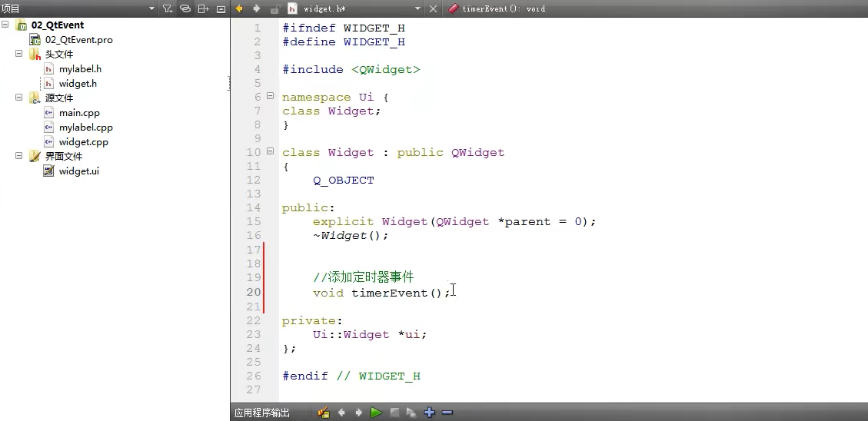Split the project side panel
Image resolution: width=868 pixels, height=421 pixels.
coord(204,9)
